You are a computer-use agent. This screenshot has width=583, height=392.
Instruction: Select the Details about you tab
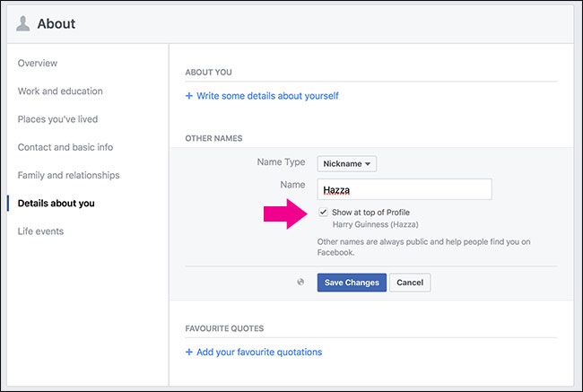pos(56,203)
